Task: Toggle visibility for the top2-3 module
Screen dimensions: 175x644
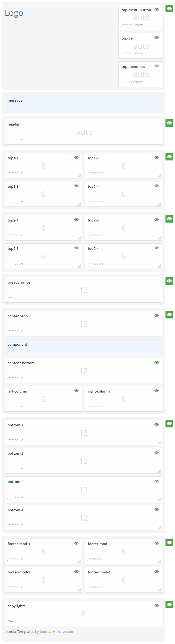Action: point(76,248)
